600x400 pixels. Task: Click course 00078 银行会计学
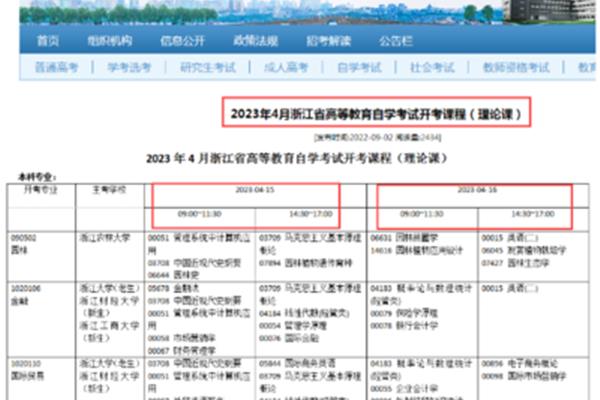click(x=404, y=326)
